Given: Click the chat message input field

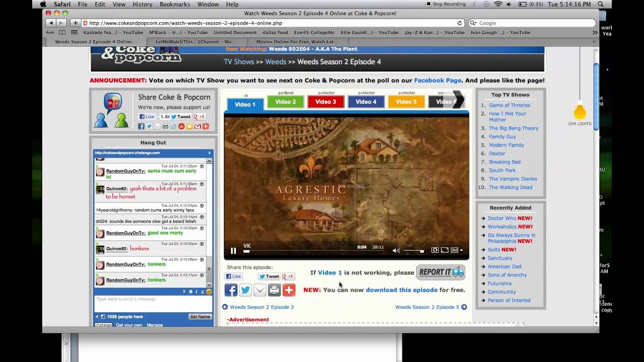Looking at the screenshot, I should point(153,303).
